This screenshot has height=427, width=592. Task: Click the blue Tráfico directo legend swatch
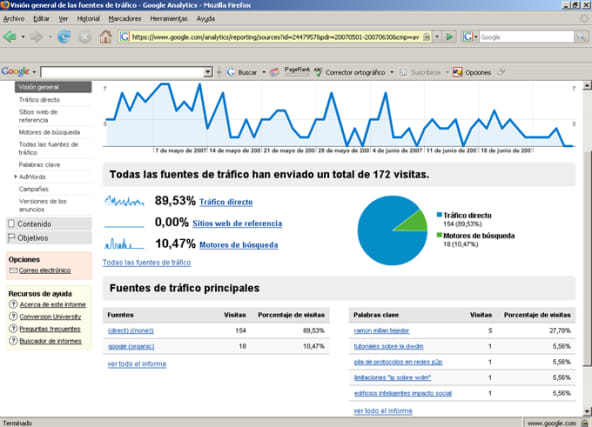[x=439, y=215]
